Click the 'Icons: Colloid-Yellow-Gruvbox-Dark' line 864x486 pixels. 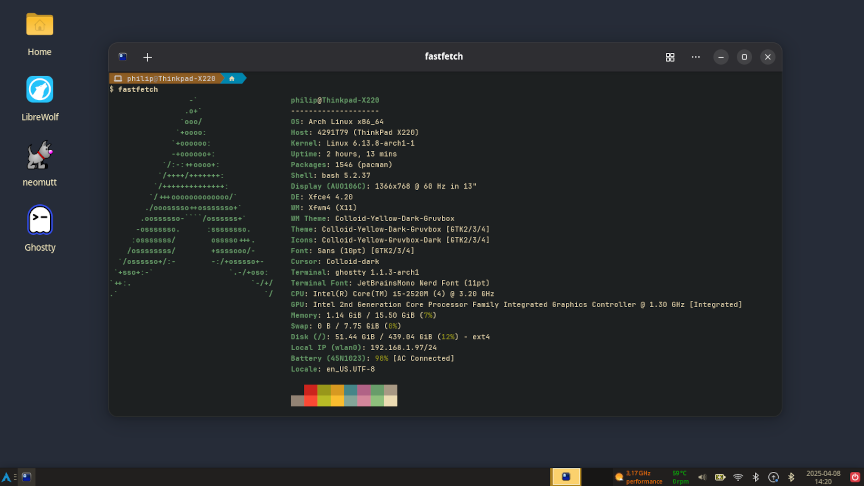coord(390,240)
